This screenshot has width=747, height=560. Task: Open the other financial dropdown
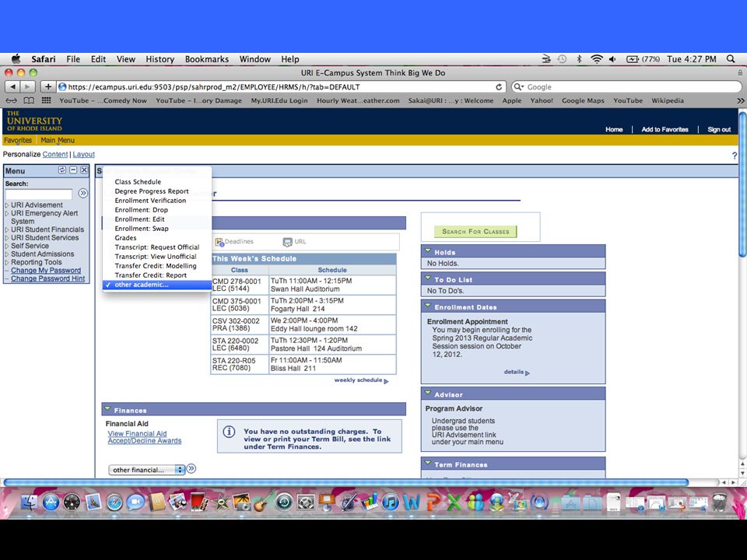click(x=147, y=470)
